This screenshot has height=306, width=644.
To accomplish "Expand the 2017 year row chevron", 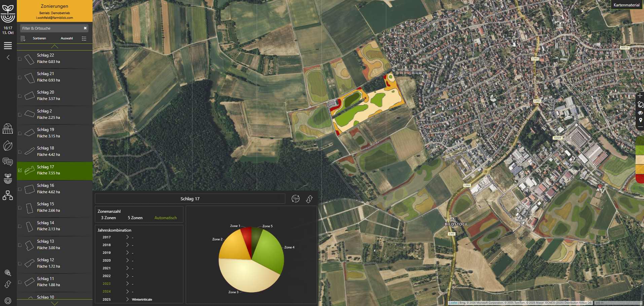I will tap(127, 237).
